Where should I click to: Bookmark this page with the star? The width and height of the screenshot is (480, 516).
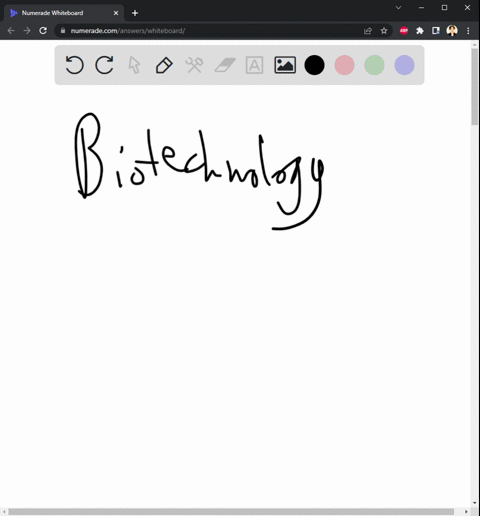(384, 31)
